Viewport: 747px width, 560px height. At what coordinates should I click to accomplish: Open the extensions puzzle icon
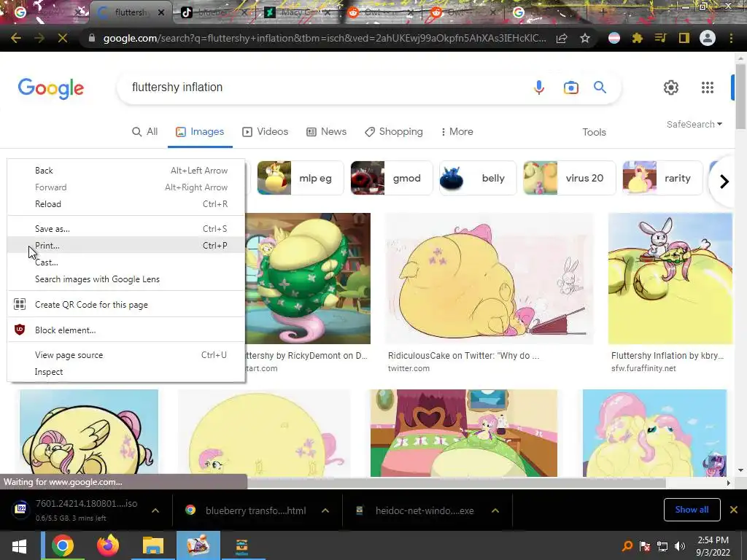tap(638, 38)
